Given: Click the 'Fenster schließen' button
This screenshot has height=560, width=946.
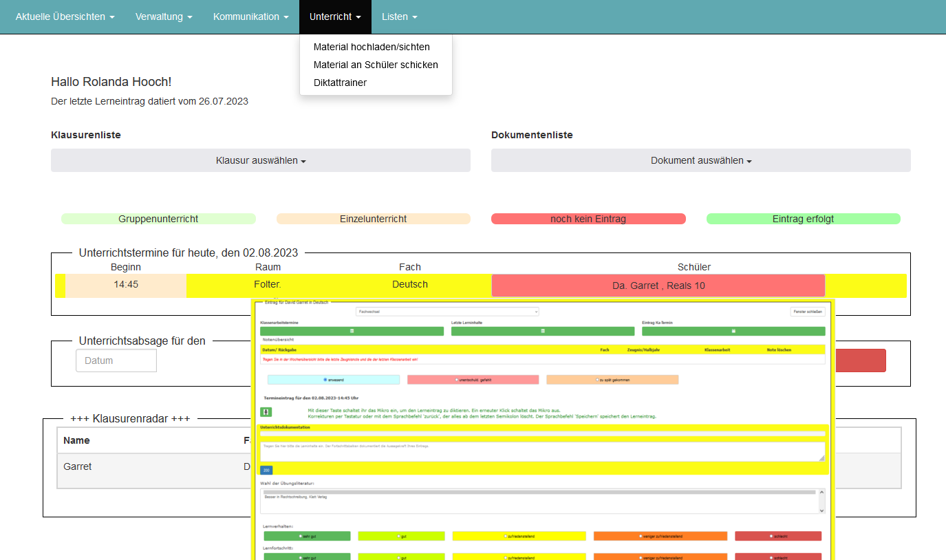Looking at the screenshot, I should [807, 312].
